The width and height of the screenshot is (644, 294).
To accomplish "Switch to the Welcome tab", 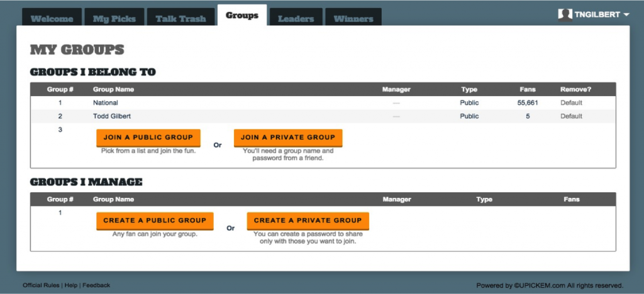I will pyautogui.click(x=52, y=18).
